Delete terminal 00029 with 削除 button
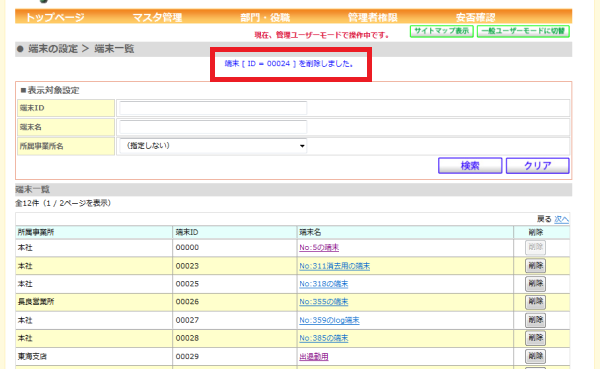The image size is (600, 369). [535, 356]
